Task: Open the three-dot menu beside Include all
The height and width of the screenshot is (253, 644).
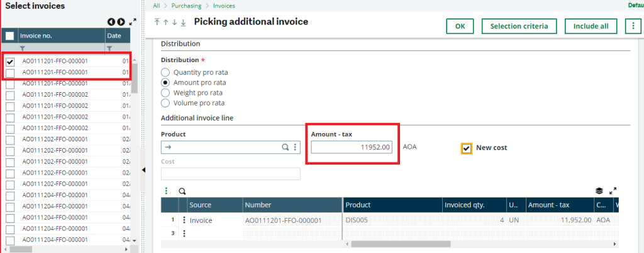Action: click(632, 26)
